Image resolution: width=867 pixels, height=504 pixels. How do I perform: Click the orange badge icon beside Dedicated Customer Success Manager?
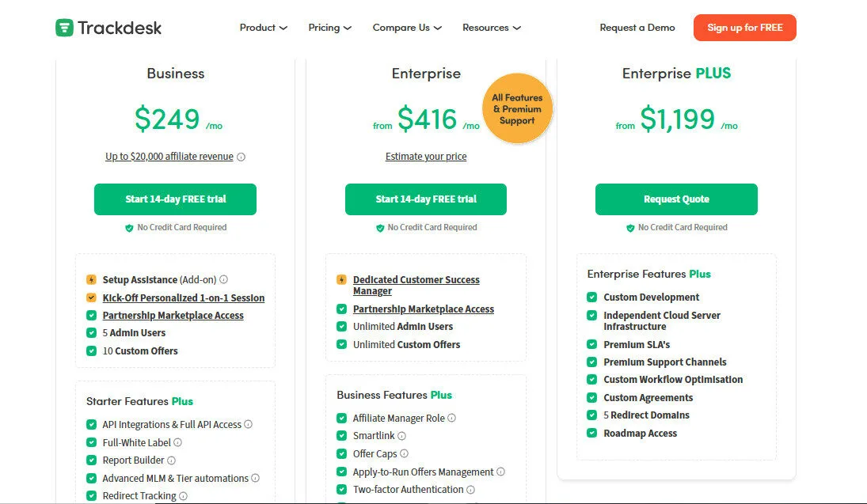340,279
